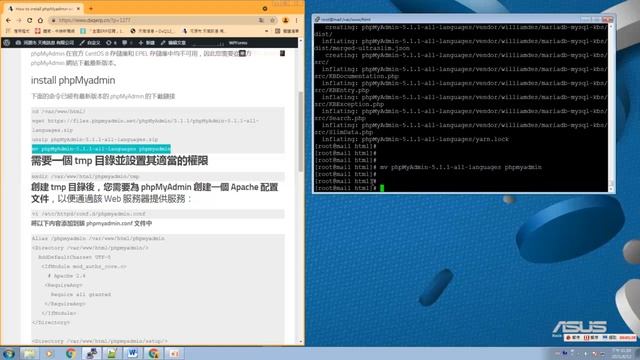Screen dimensions: 640x360
Task: Open a new browser tab
Action: 91,8
